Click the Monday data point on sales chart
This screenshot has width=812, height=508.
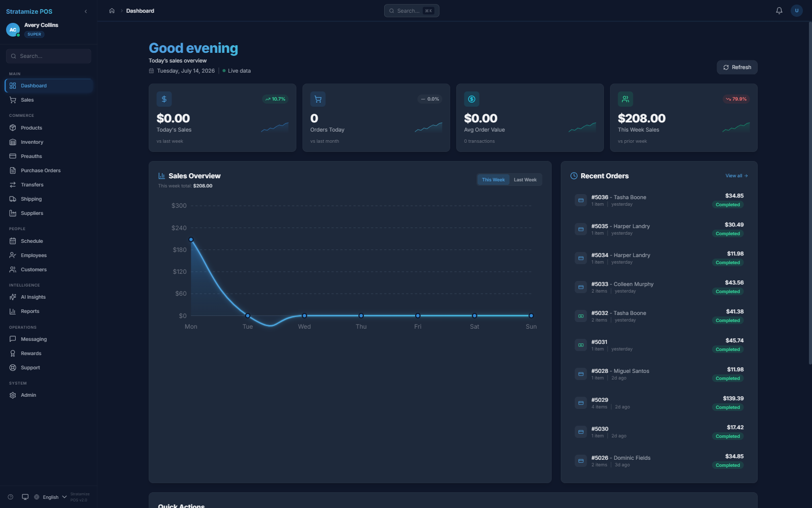[x=191, y=239]
